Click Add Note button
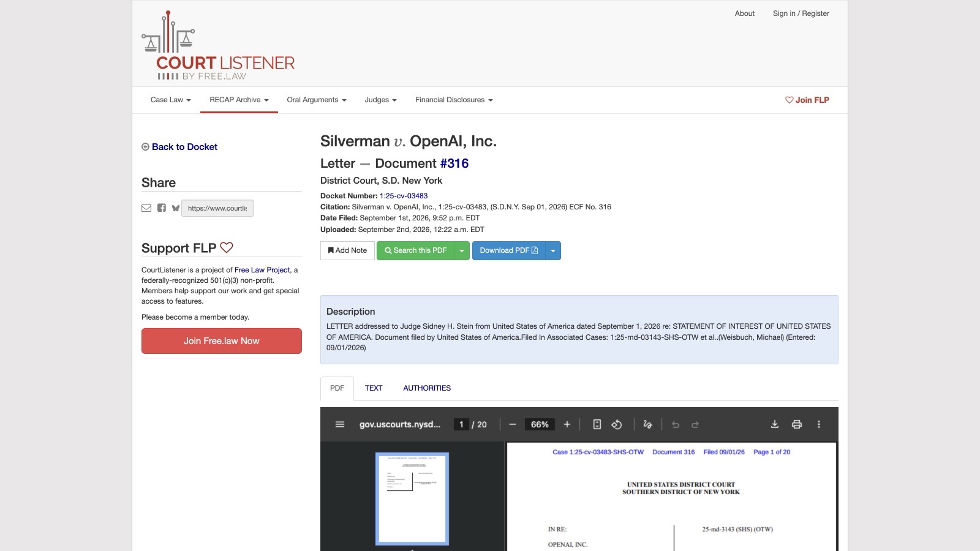This screenshot has height=551, width=980. [x=347, y=250]
